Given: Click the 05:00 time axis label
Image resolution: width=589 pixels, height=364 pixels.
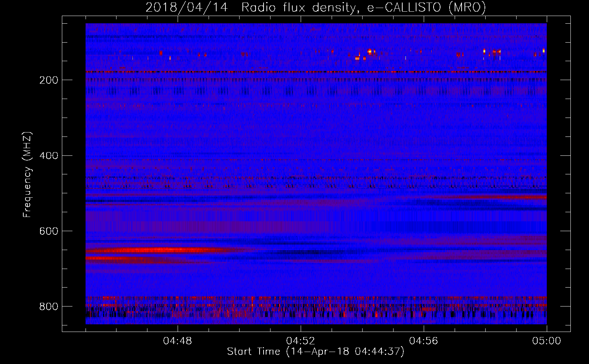Looking at the screenshot, I should click(546, 341).
